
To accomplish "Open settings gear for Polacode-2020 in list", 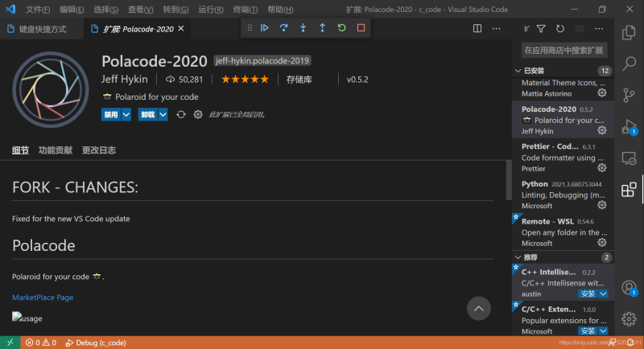I will coord(601,130).
